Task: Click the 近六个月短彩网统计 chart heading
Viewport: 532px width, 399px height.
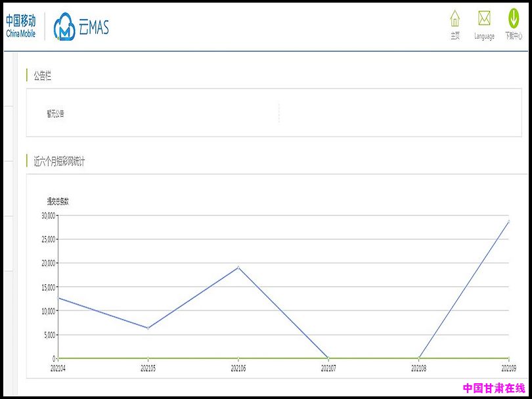Action: [59, 161]
